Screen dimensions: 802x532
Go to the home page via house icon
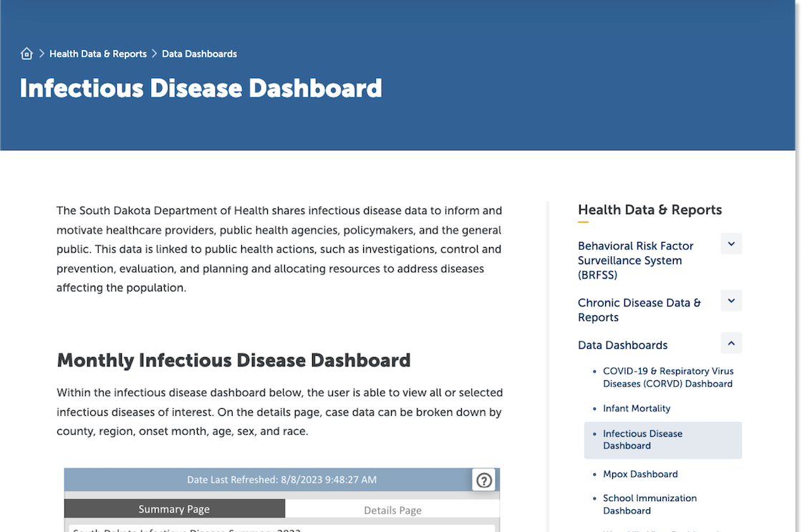coord(26,54)
